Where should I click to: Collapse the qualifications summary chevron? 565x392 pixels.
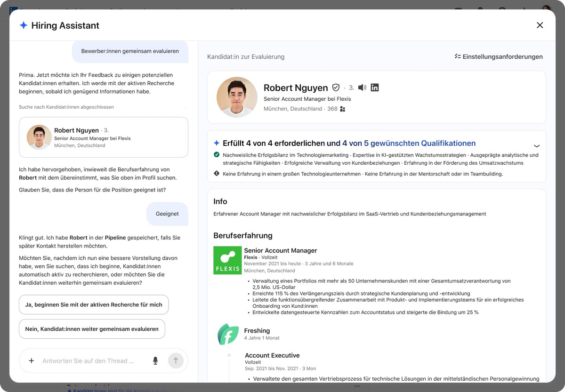[536, 146]
